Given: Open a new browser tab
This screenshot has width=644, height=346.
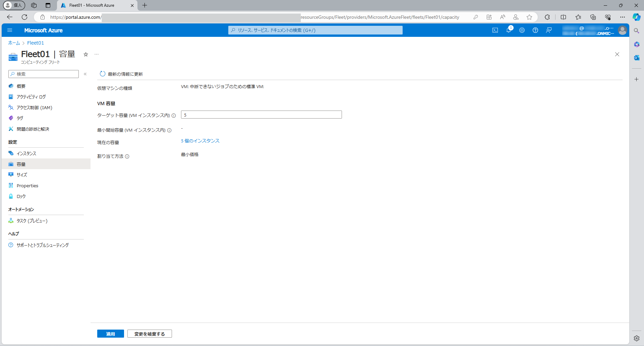Looking at the screenshot, I should (x=145, y=5).
